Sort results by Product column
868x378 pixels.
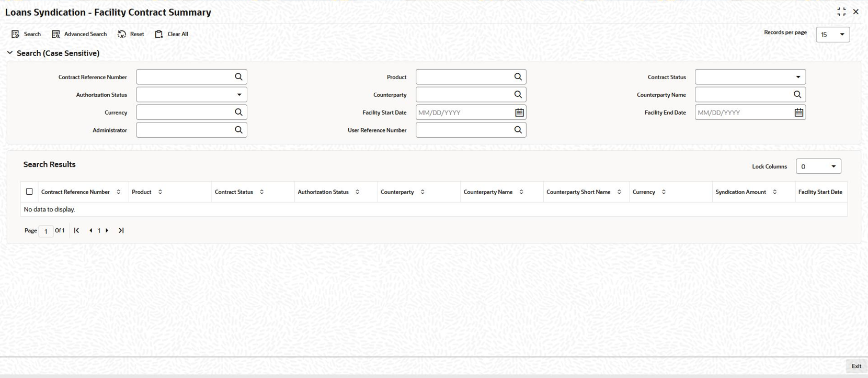tap(160, 192)
